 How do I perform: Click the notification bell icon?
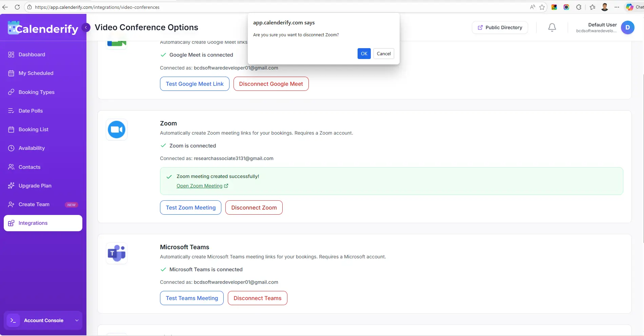click(552, 27)
